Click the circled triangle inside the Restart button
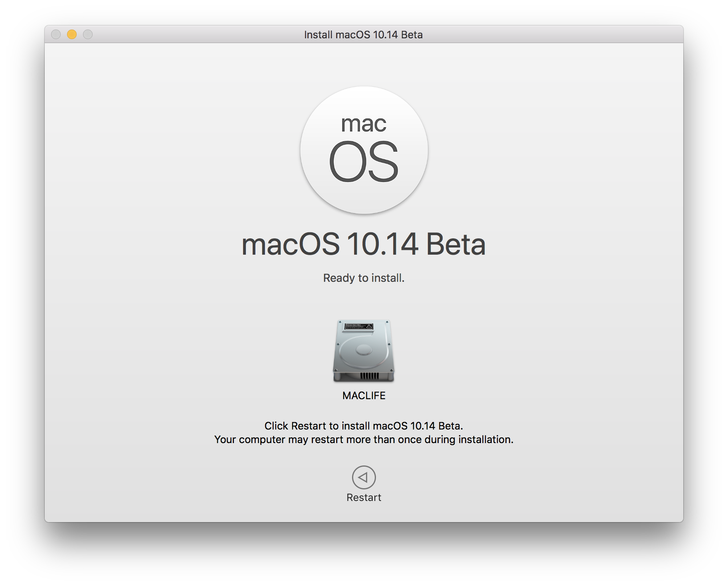Image resolution: width=728 pixels, height=586 pixels. 363,477
